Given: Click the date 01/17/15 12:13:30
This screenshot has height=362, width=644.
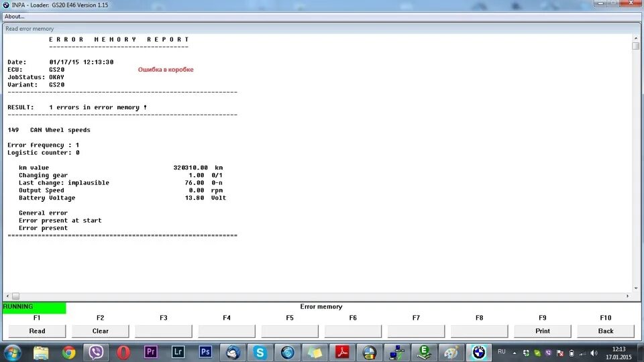Looking at the screenshot, I should point(81,62).
